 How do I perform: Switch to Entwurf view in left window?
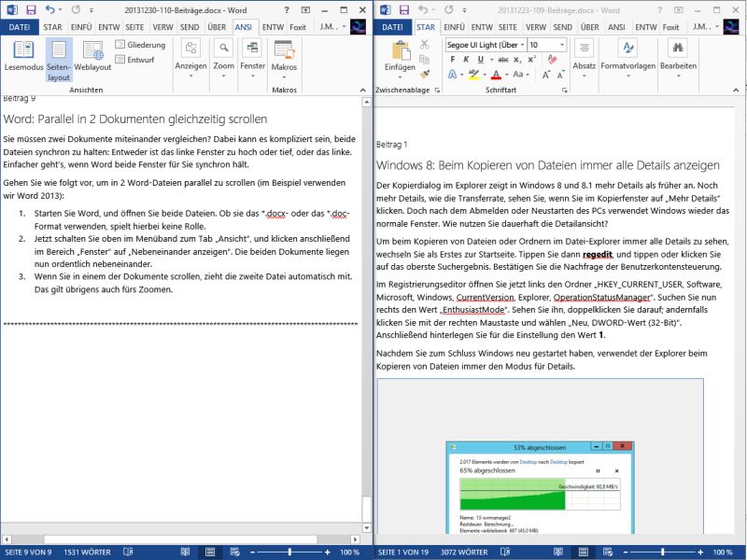134,60
